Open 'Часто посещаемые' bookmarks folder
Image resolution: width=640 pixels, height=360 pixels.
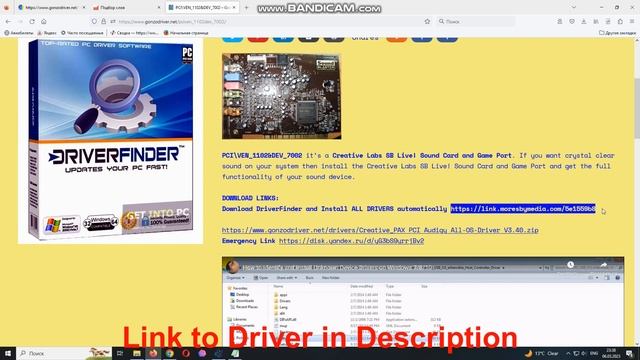pos(82,33)
